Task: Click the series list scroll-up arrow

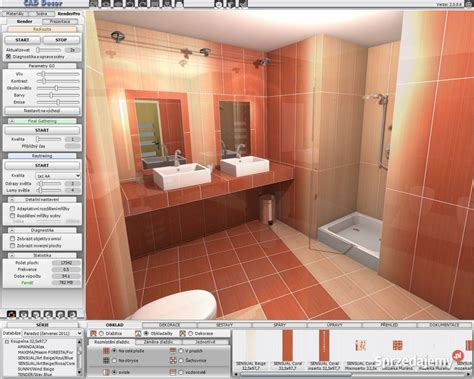Action: coord(79,342)
